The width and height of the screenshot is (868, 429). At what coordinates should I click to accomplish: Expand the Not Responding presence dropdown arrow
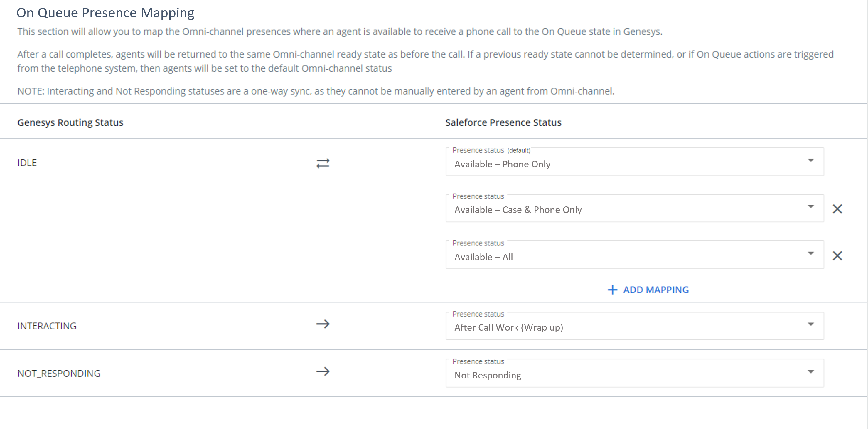811,372
